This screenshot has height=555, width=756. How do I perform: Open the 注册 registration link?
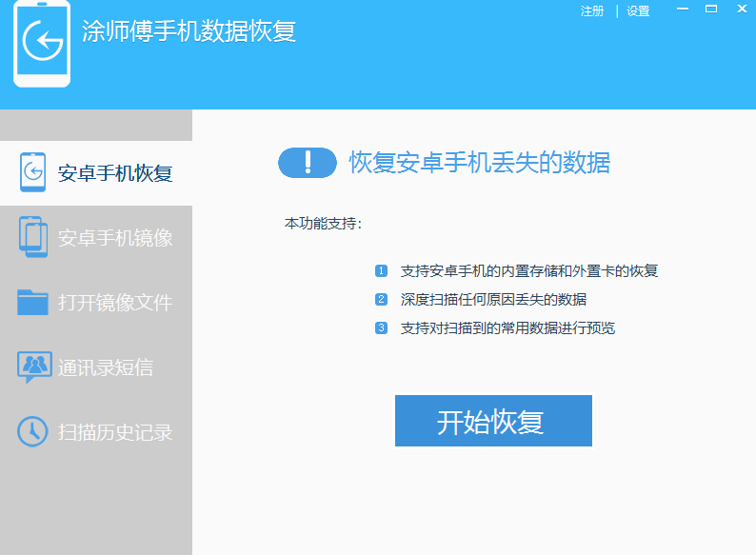click(592, 11)
